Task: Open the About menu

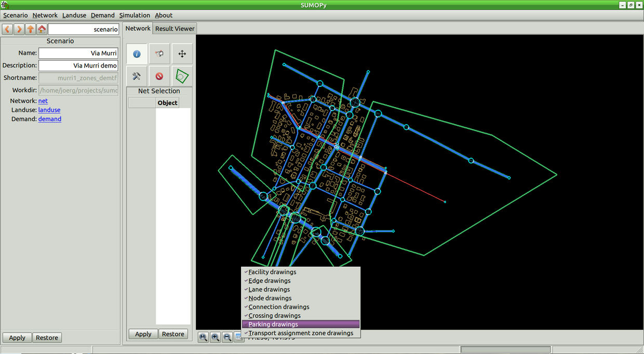Action: [164, 15]
